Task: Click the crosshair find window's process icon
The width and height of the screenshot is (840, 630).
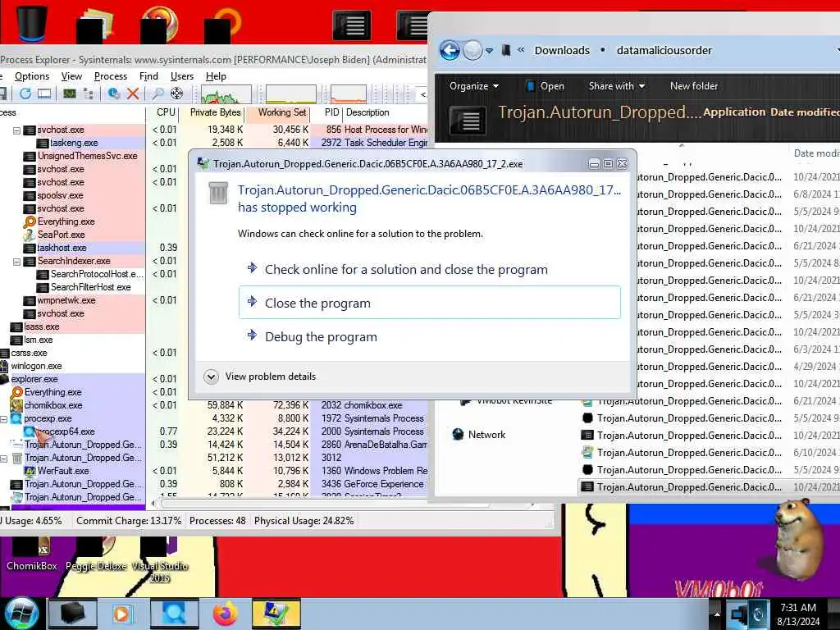Action: click(x=177, y=94)
